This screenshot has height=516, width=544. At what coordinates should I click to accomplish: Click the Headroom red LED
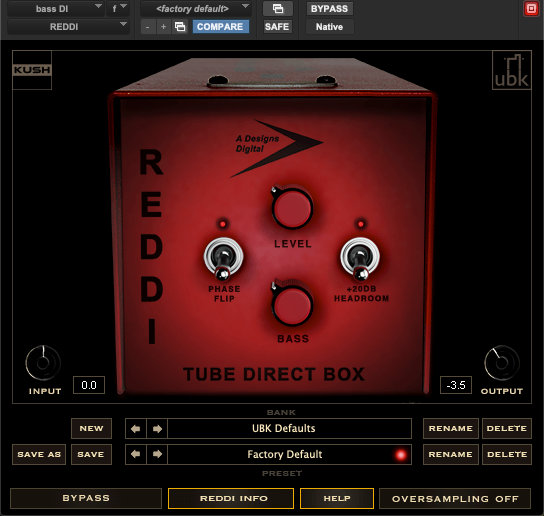click(x=361, y=224)
